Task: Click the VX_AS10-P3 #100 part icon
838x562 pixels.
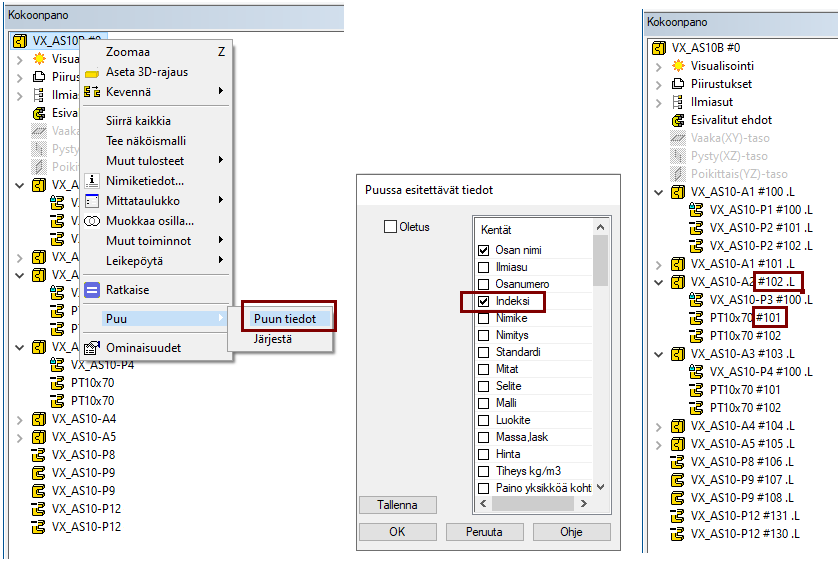Action: tap(696, 300)
